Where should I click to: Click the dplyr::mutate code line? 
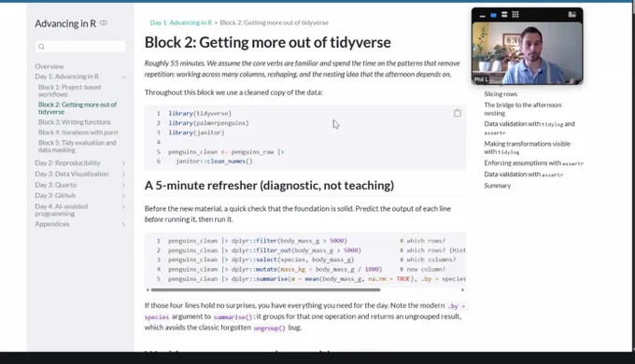[x=275, y=270]
